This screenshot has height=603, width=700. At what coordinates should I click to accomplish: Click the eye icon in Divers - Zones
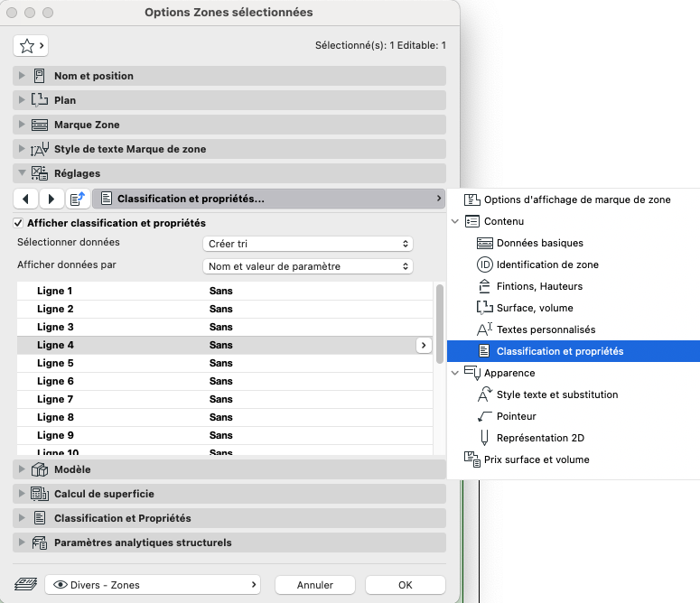point(61,585)
